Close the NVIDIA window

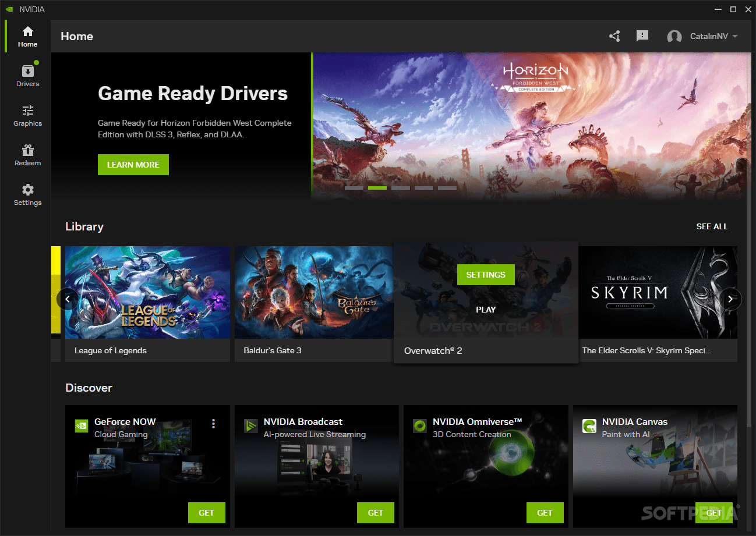pyautogui.click(x=747, y=9)
